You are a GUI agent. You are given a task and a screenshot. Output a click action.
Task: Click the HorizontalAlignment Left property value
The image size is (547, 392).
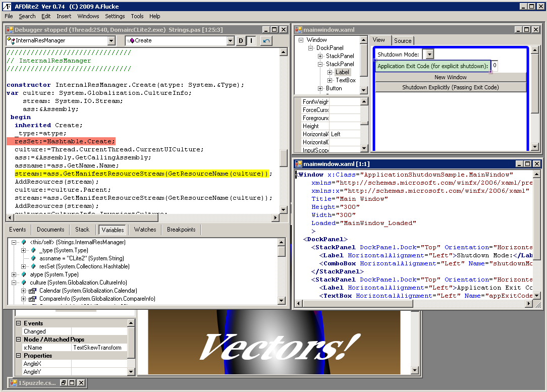345,134
